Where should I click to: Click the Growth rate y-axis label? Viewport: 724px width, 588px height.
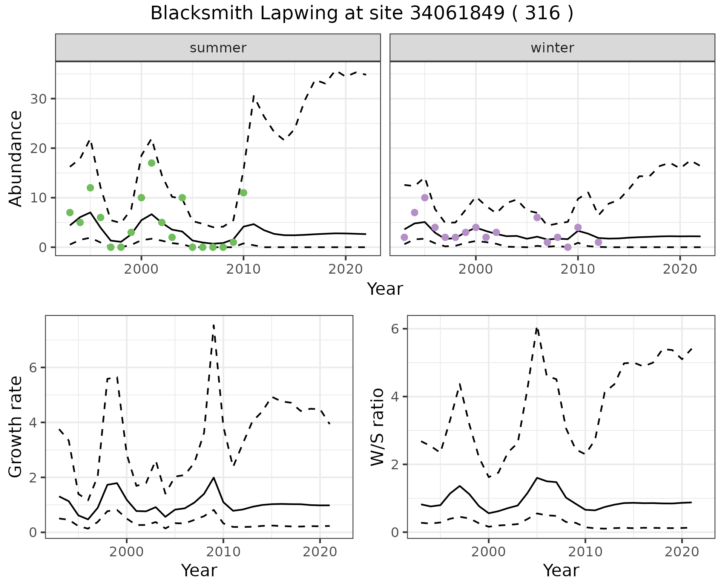(x=15, y=427)
